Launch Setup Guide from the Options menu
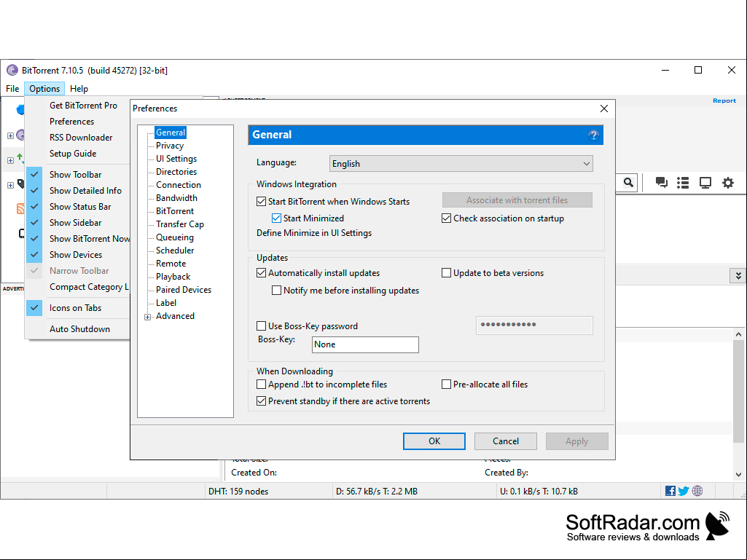Screen dimensions: 747x560 (x=73, y=154)
